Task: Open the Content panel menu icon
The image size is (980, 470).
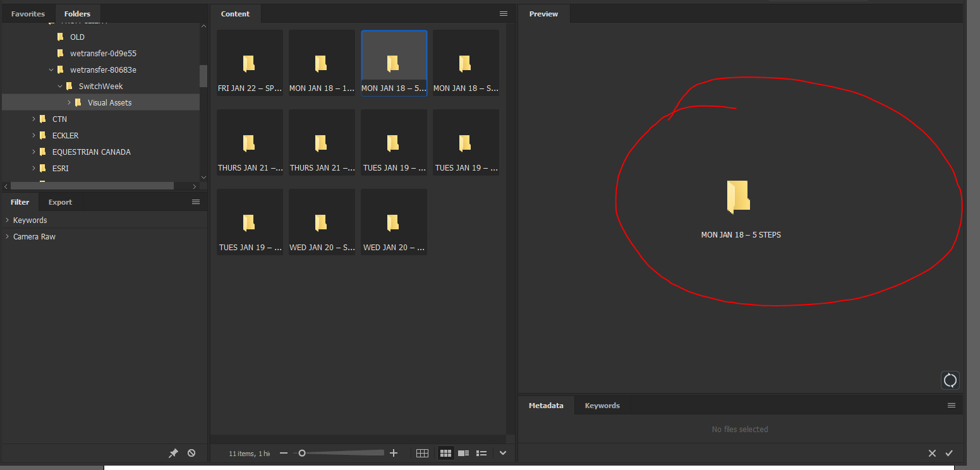Action: (503, 13)
